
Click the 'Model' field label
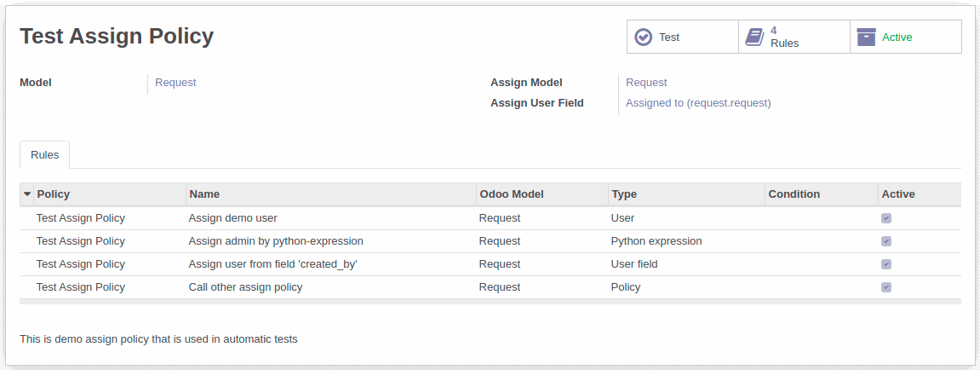pyautogui.click(x=36, y=82)
